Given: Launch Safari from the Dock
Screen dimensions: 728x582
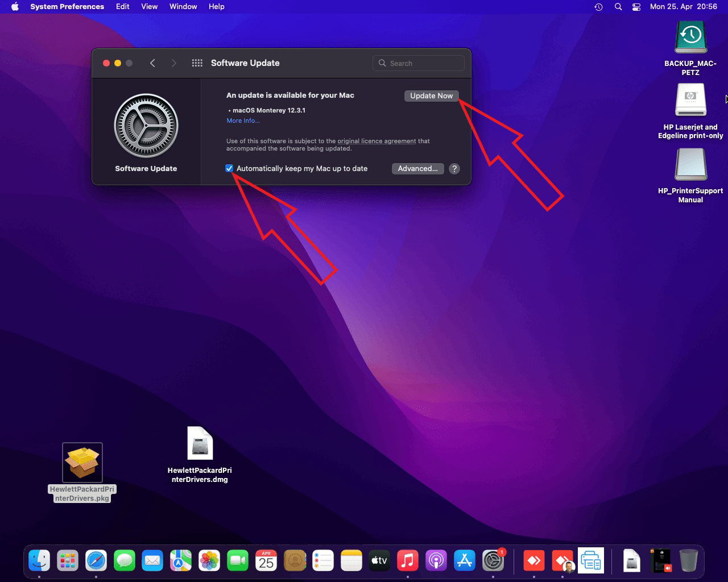Looking at the screenshot, I should [x=96, y=561].
